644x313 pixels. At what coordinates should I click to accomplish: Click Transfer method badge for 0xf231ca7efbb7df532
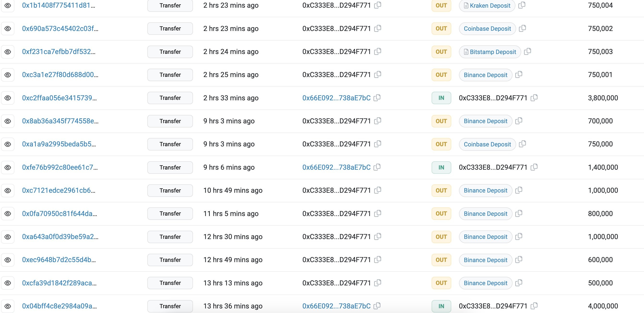[x=170, y=52]
